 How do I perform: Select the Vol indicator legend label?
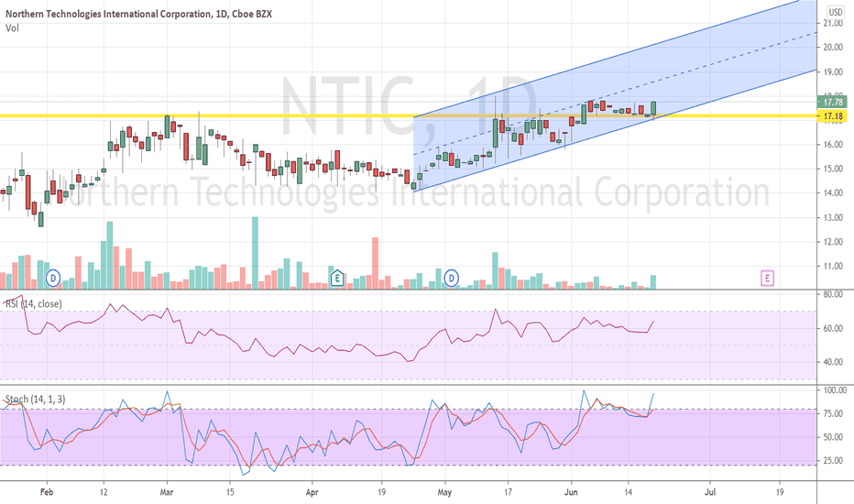(x=12, y=27)
